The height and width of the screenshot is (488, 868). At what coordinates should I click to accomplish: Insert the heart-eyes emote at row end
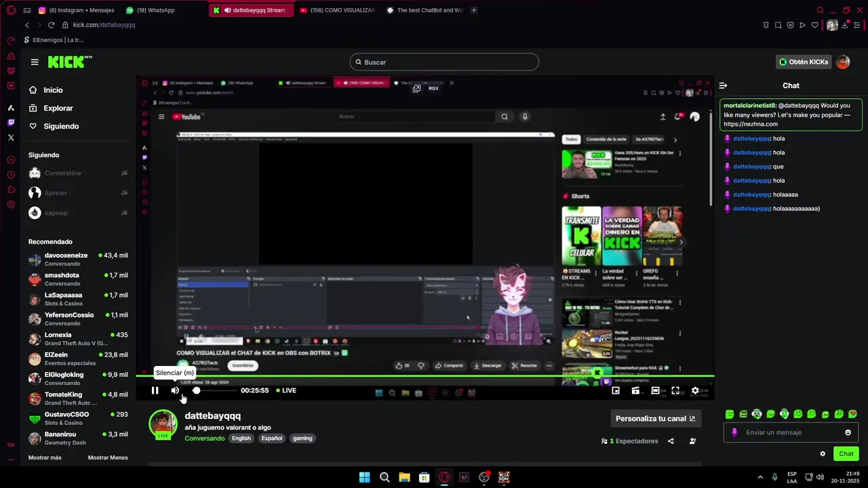click(x=852, y=414)
